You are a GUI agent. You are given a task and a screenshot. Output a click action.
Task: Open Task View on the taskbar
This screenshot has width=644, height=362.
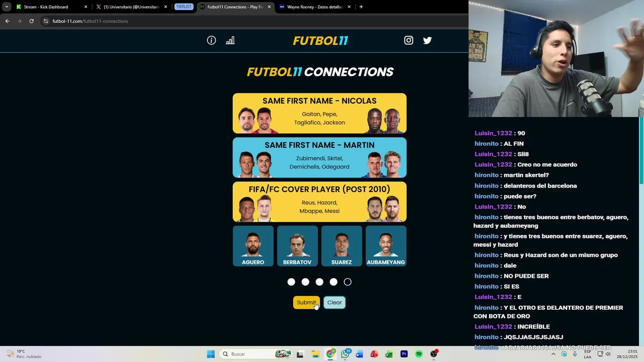pos(300,354)
